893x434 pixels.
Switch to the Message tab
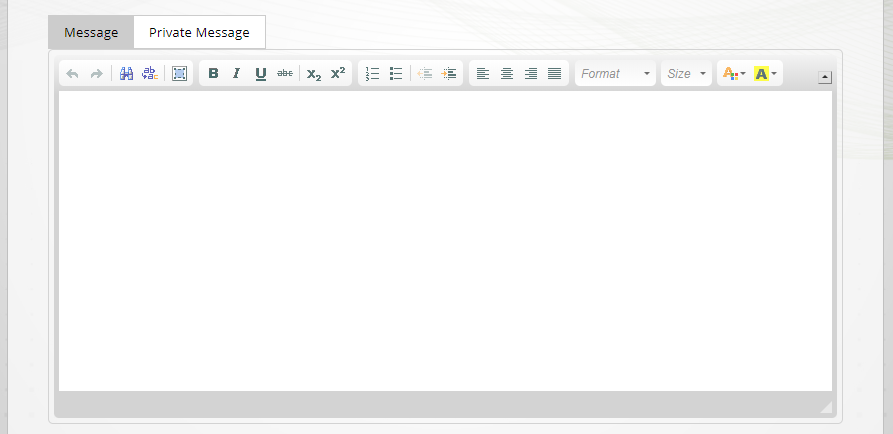91,32
